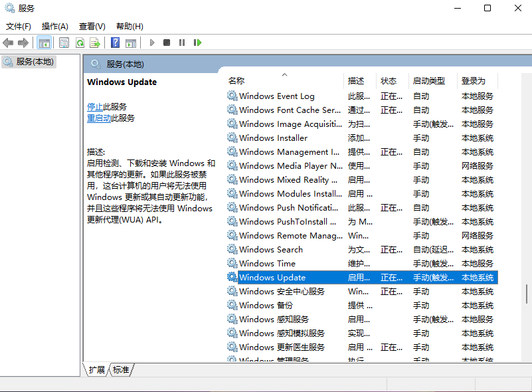
Task: Stop the service with the square icon
Action: coord(167,43)
